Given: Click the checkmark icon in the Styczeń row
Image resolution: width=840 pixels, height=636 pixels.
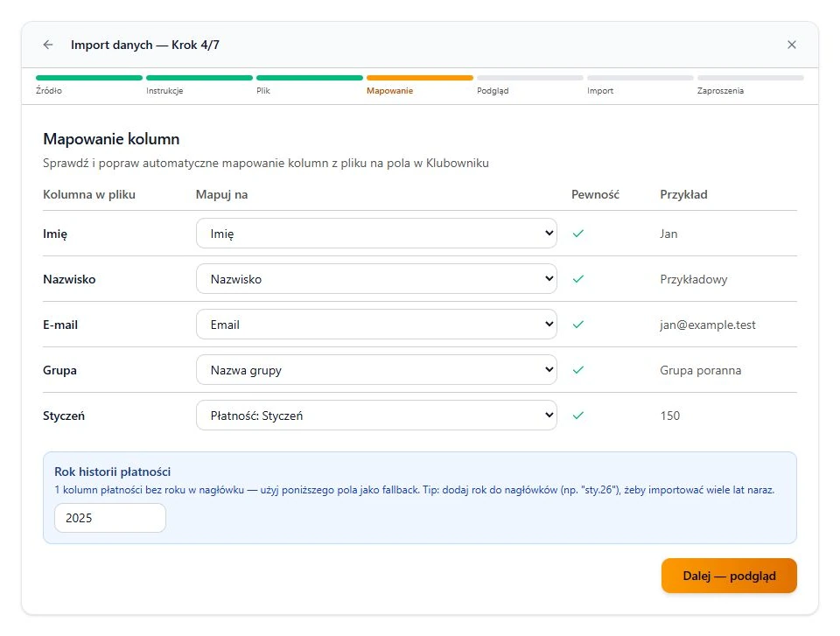Looking at the screenshot, I should click(x=578, y=416).
